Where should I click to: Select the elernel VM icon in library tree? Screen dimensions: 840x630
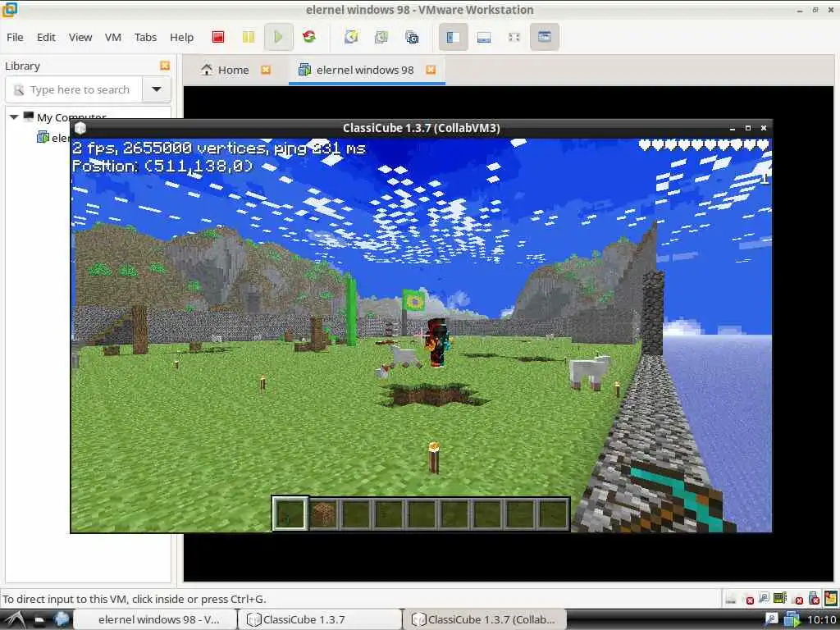tap(43, 137)
